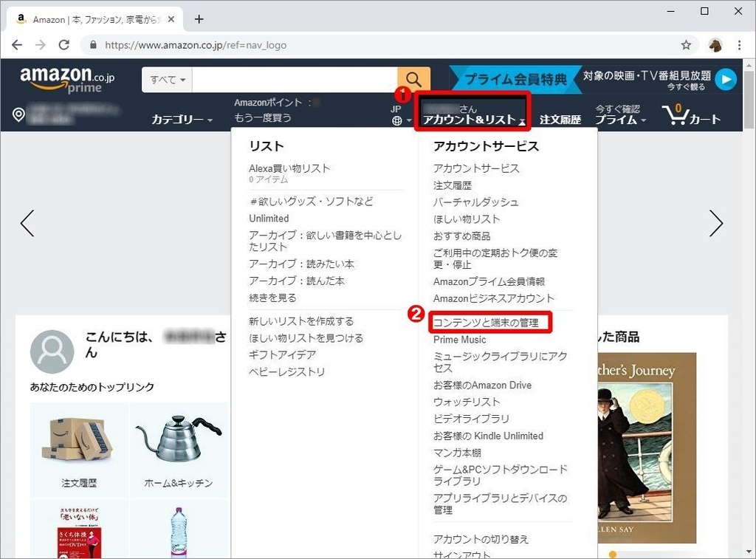Click the delivery location pin icon
The width and height of the screenshot is (756, 559).
18,114
